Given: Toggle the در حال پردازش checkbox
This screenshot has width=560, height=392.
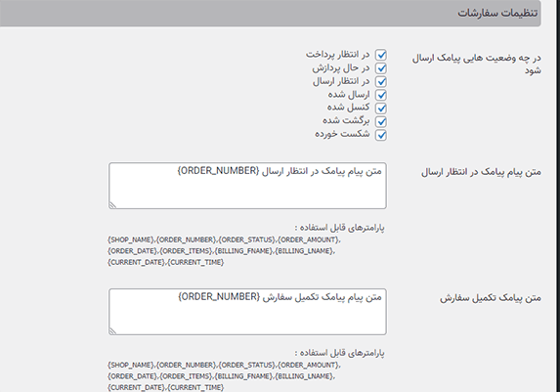Looking at the screenshot, I should [x=381, y=68].
